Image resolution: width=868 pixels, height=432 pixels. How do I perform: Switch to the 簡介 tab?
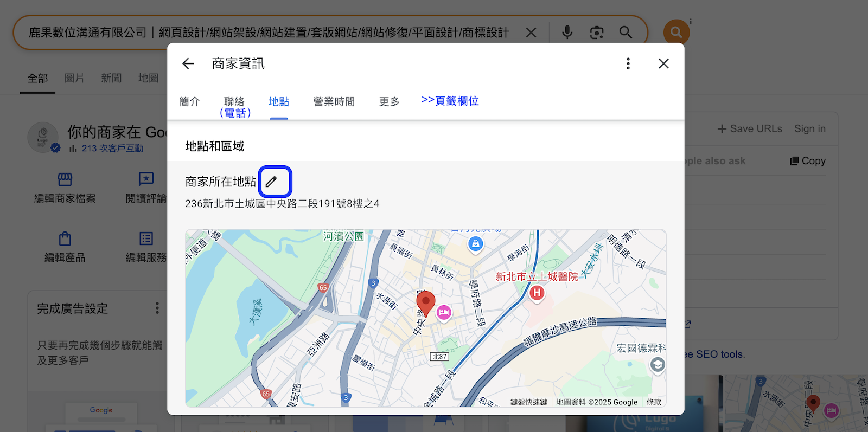point(189,101)
